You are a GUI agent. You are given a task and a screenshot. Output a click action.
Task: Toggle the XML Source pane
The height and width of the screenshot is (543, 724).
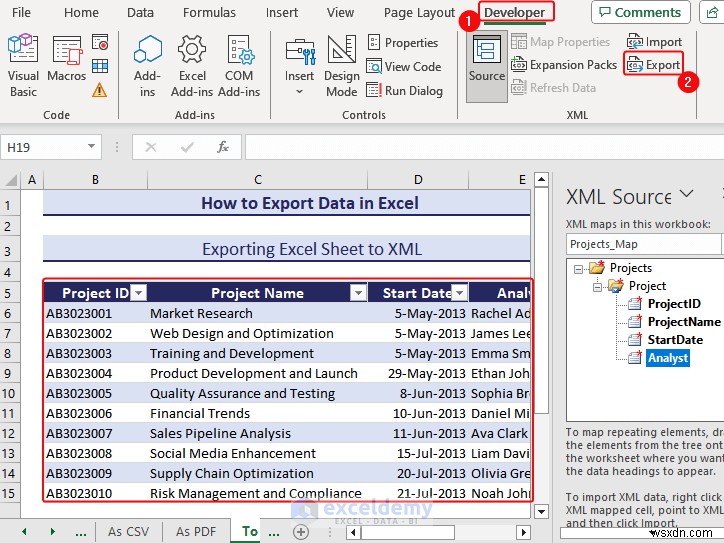487,66
